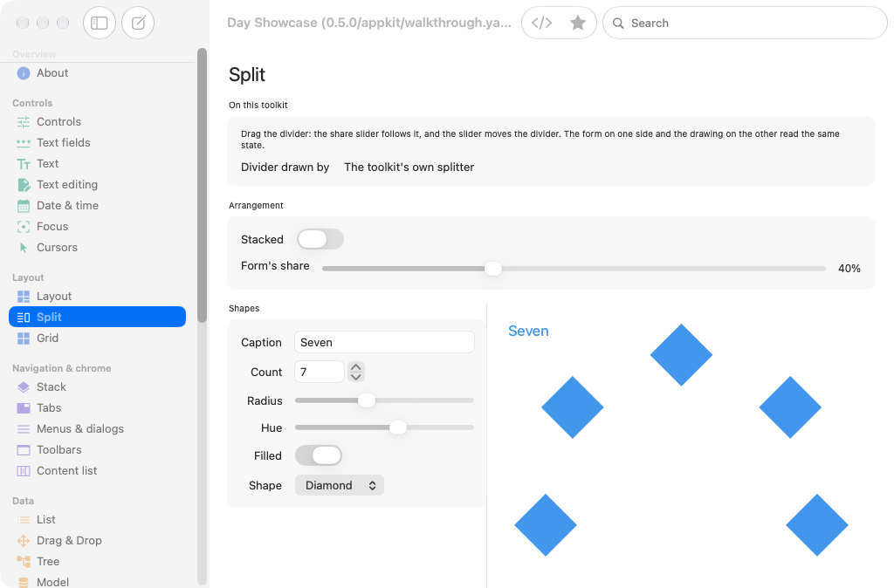This screenshot has width=894, height=588.
Task: Increment Count with stepper up arrow
Action: click(x=356, y=367)
